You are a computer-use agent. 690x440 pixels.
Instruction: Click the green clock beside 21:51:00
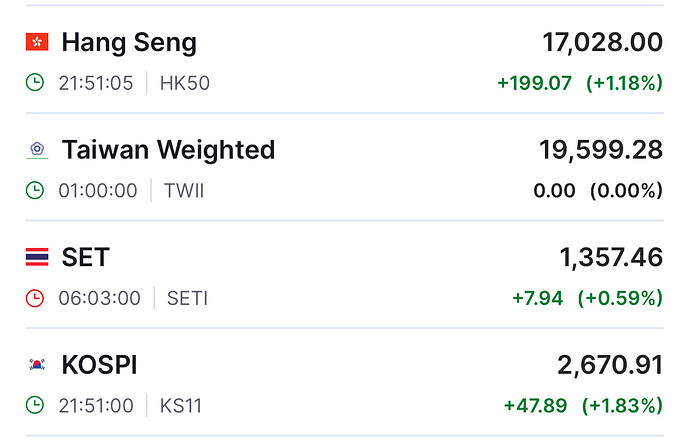pyautogui.click(x=35, y=405)
